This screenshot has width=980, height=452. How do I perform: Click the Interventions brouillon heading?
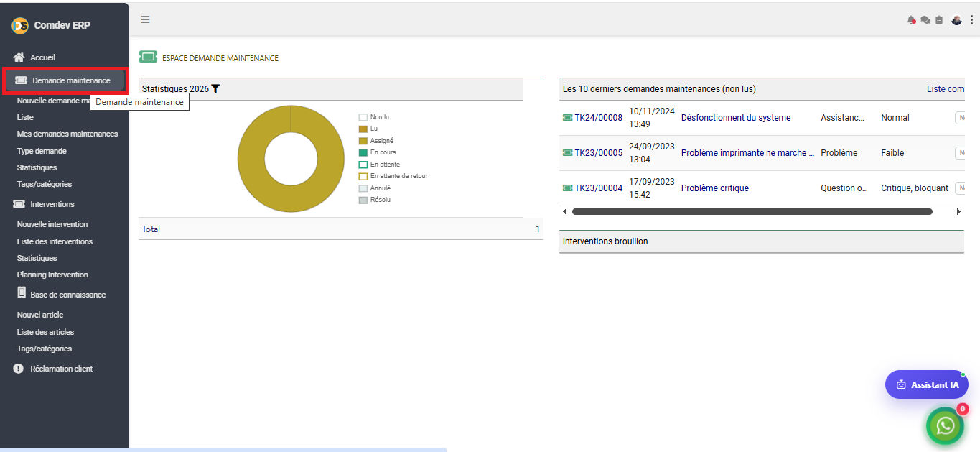point(605,241)
